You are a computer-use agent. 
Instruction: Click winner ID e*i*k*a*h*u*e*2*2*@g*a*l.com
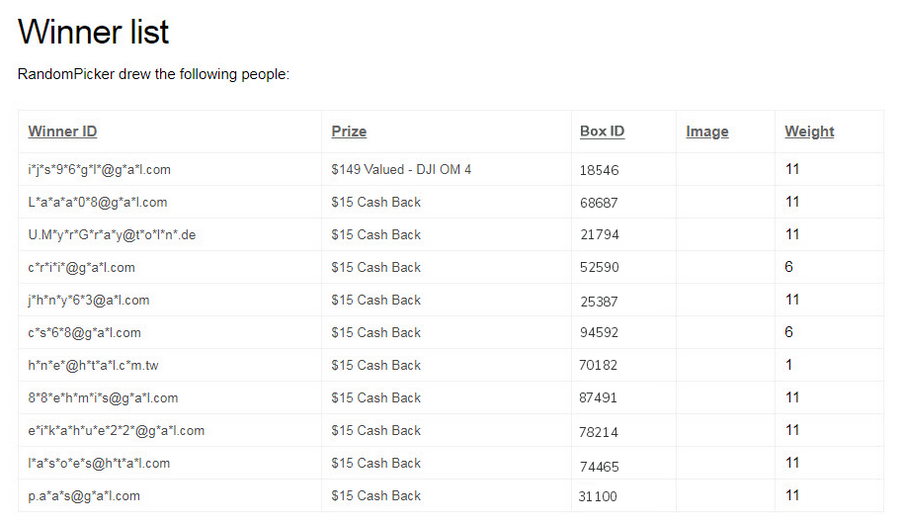click(116, 430)
